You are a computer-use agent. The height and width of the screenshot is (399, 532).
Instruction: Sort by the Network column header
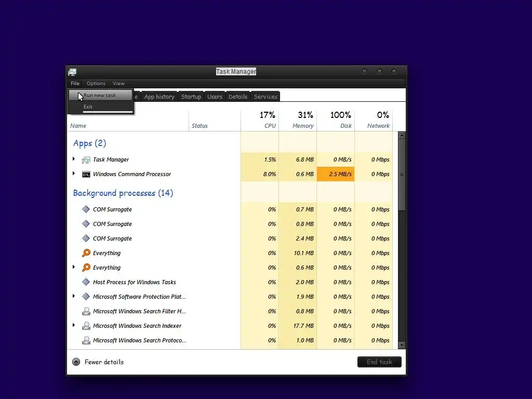374,121
